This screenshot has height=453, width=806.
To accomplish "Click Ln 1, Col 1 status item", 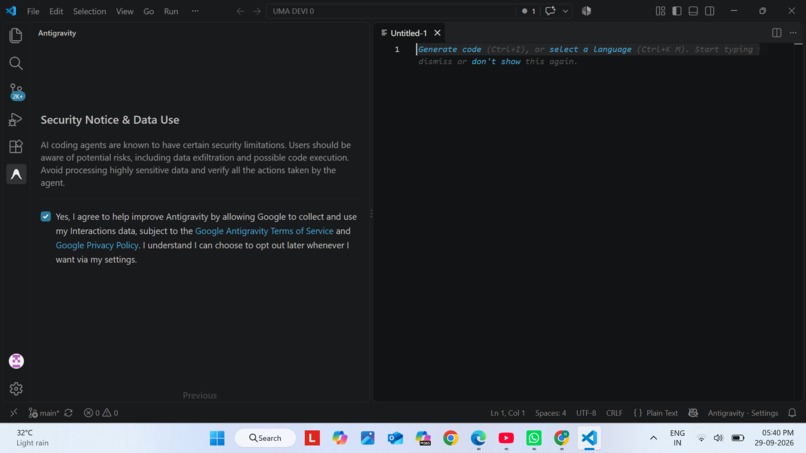I will 507,413.
